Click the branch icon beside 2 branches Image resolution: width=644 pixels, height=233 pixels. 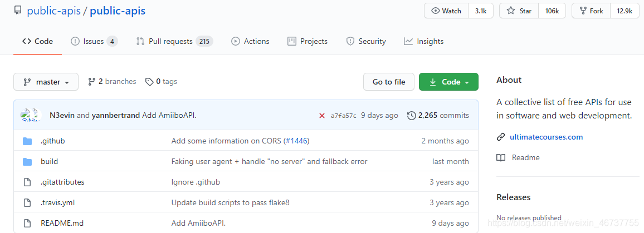coord(91,82)
